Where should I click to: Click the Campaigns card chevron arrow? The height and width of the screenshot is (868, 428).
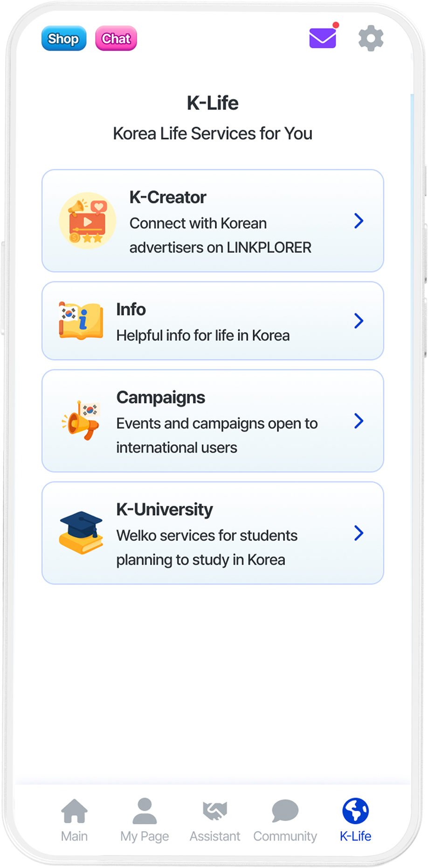pyautogui.click(x=359, y=421)
